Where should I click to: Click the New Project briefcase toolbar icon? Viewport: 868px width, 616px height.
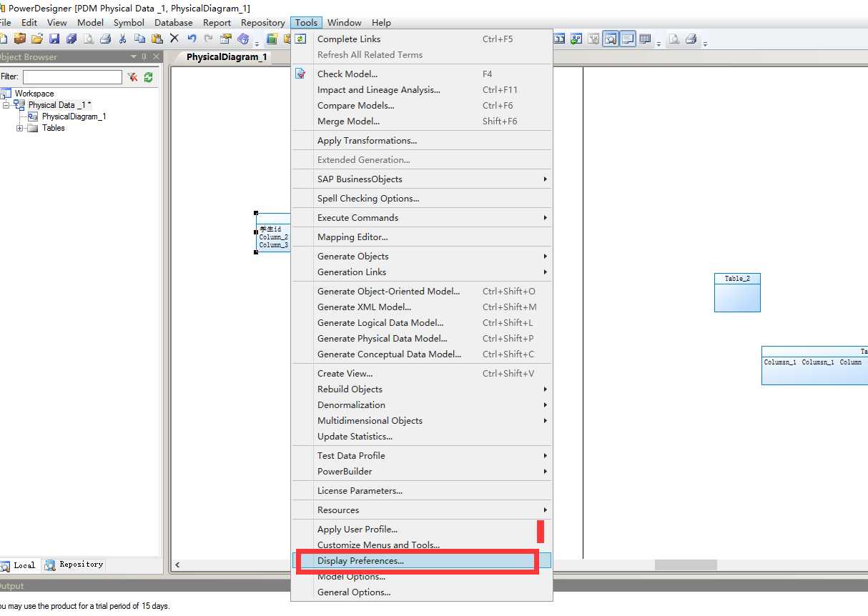tap(19, 39)
